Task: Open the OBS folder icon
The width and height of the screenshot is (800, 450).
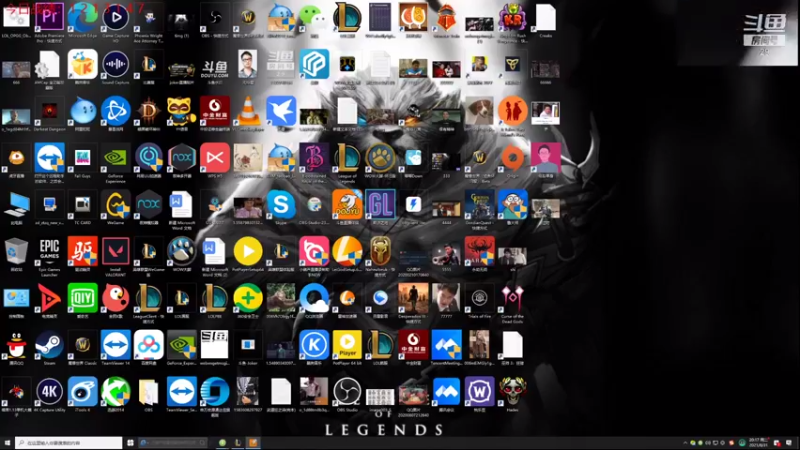Action: click(149, 392)
